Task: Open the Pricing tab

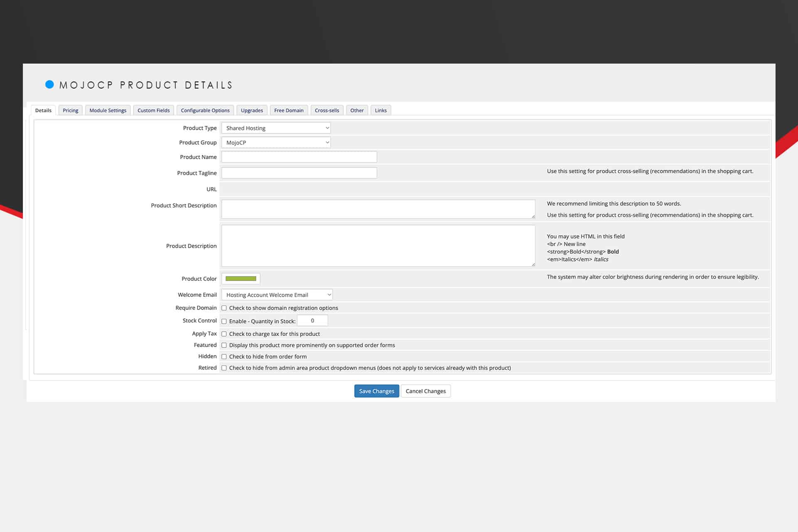Action: [x=70, y=110]
